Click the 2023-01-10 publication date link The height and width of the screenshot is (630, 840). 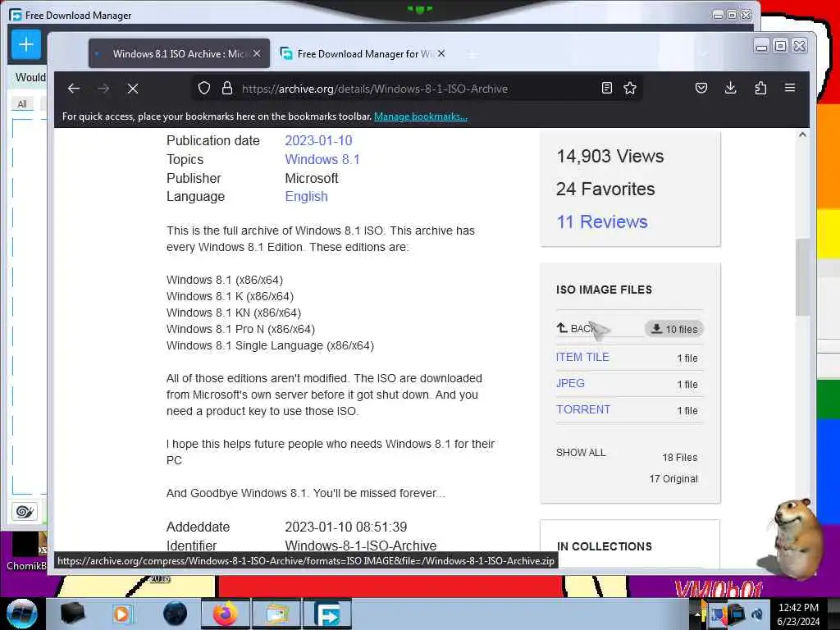pyautogui.click(x=318, y=140)
